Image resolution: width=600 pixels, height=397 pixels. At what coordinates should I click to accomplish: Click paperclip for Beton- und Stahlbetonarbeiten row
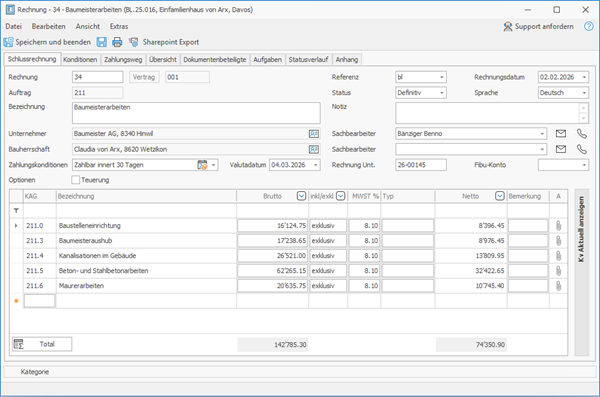click(x=558, y=271)
